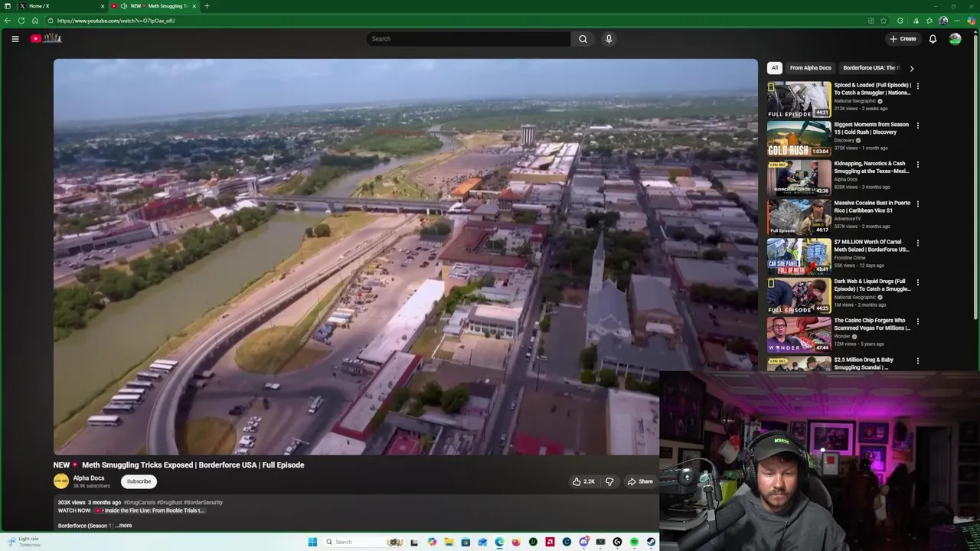The width and height of the screenshot is (980, 551).
Task: Subscribe to Alpha Docs channel
Action: pyautogui.click(x=139, y=481)
